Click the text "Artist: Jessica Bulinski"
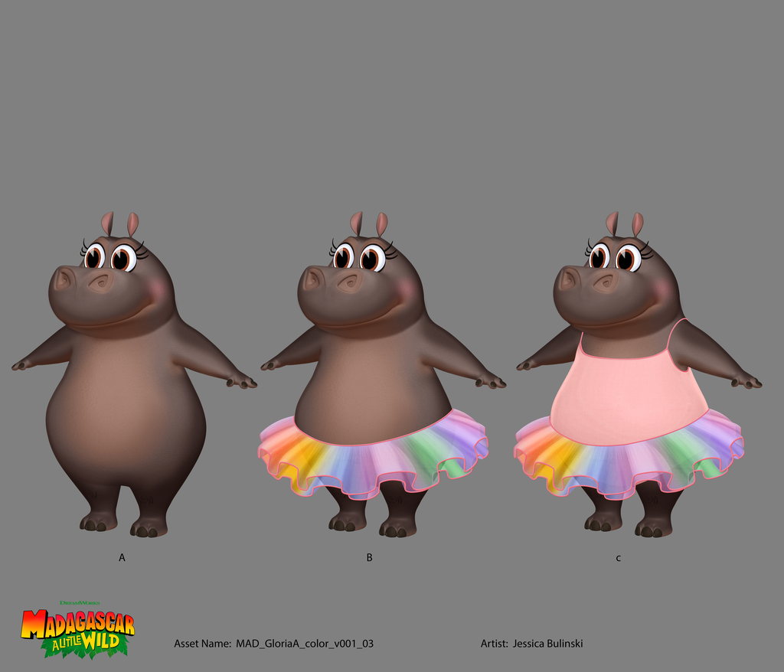Screen dimensions: 784x672 click(531, 644)
